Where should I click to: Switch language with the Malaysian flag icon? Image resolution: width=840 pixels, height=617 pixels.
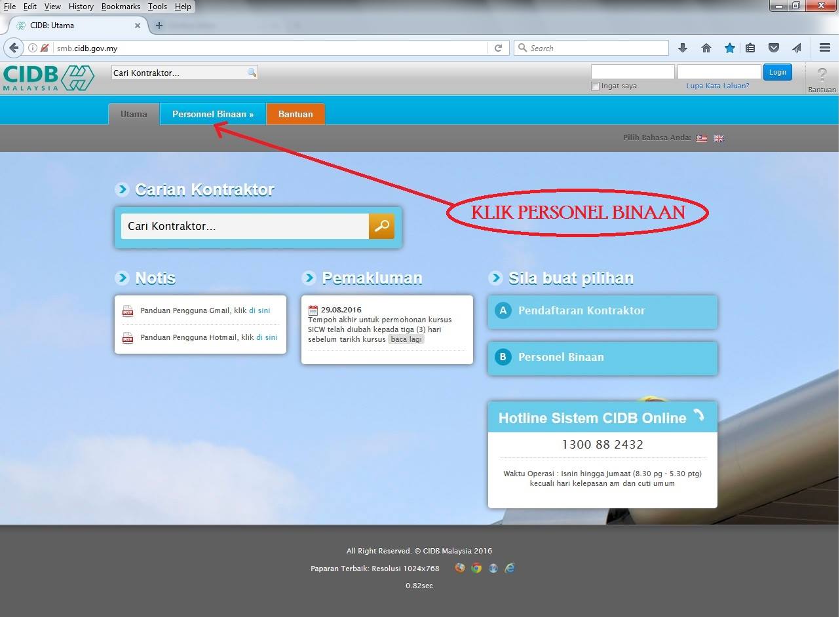click(x=702, y=138)
